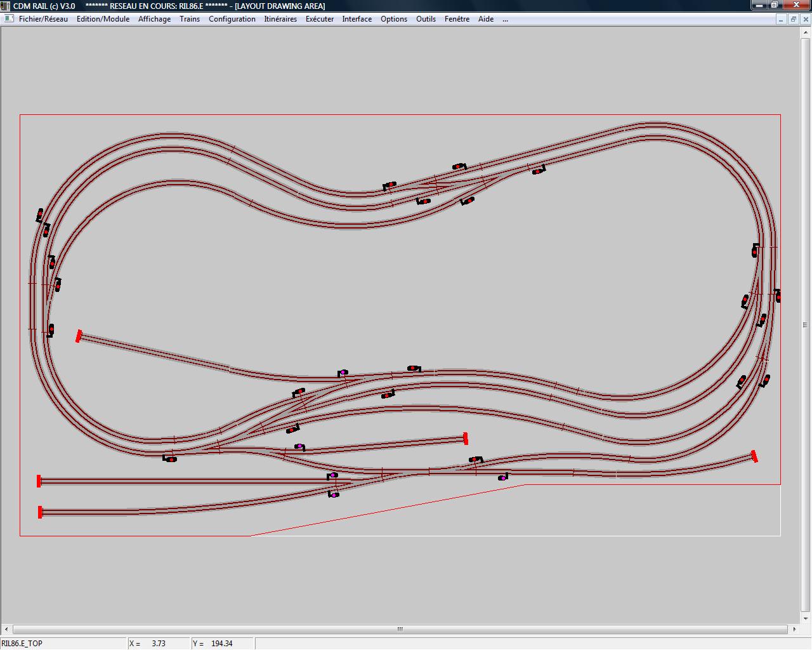Select the red buffer stop on diagonal siding
812x650 pixels.
click(79, 336)
